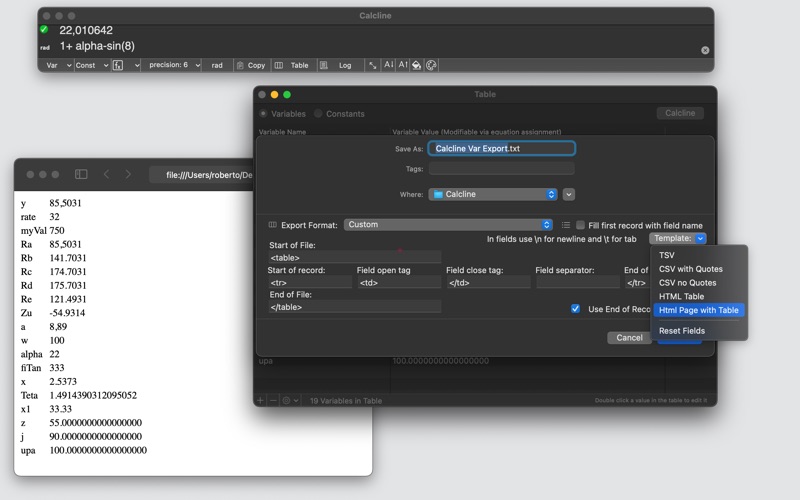Open the Where Calcline folder popup
Viewport: 800px width, 500px height.
click(492, 194)
